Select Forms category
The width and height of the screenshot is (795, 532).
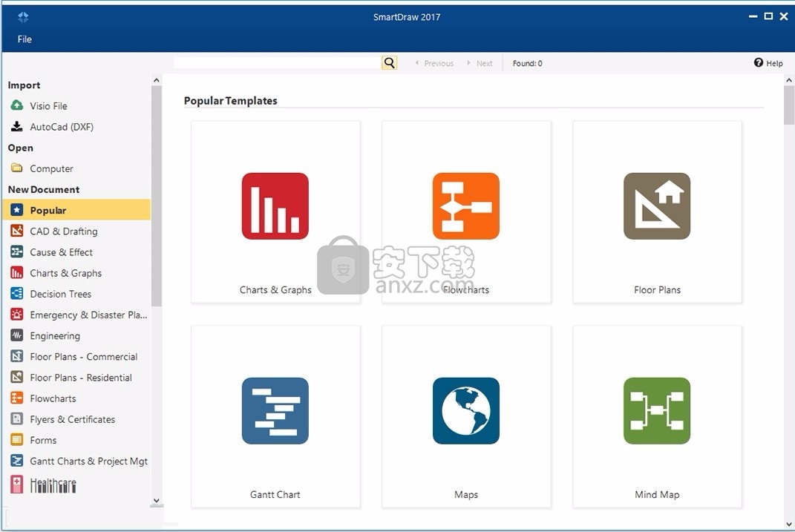point(43,440)
